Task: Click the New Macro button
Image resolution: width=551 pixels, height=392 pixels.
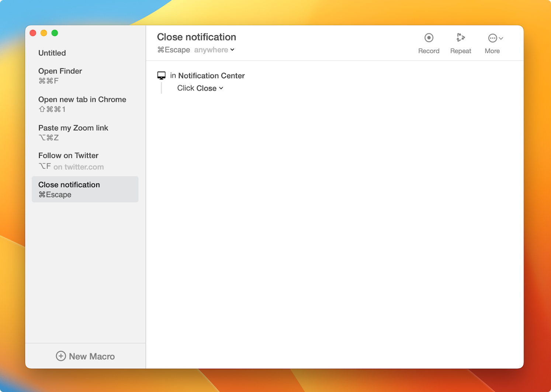Action: click(85, 356)
